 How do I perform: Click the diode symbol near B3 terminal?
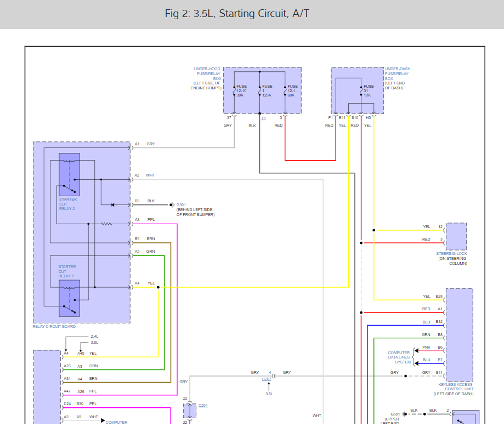tap(112, 204)
